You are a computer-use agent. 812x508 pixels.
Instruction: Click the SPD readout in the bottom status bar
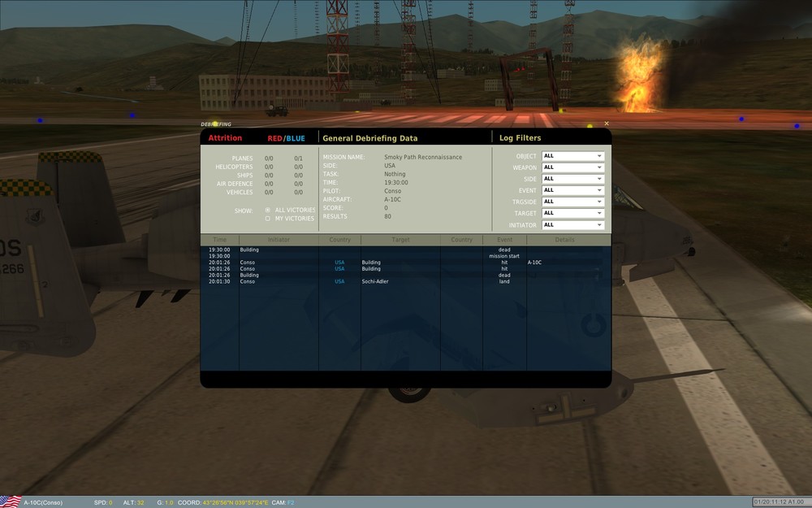104,502
